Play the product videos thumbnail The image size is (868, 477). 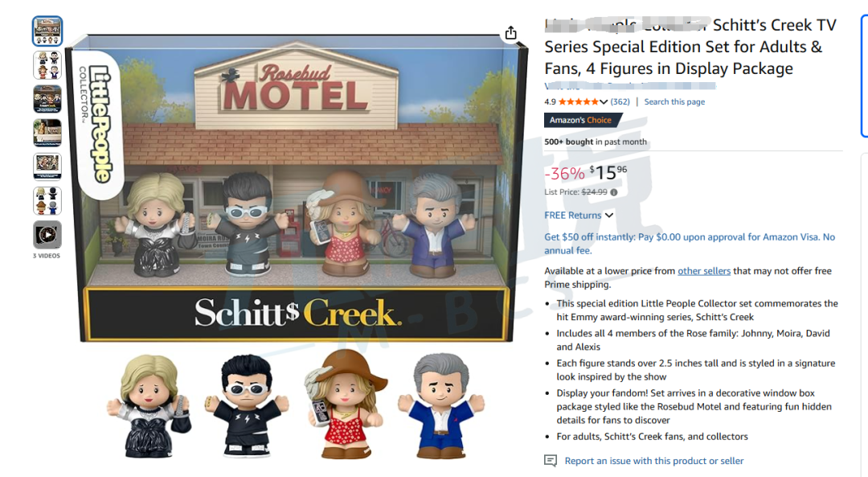47,235
